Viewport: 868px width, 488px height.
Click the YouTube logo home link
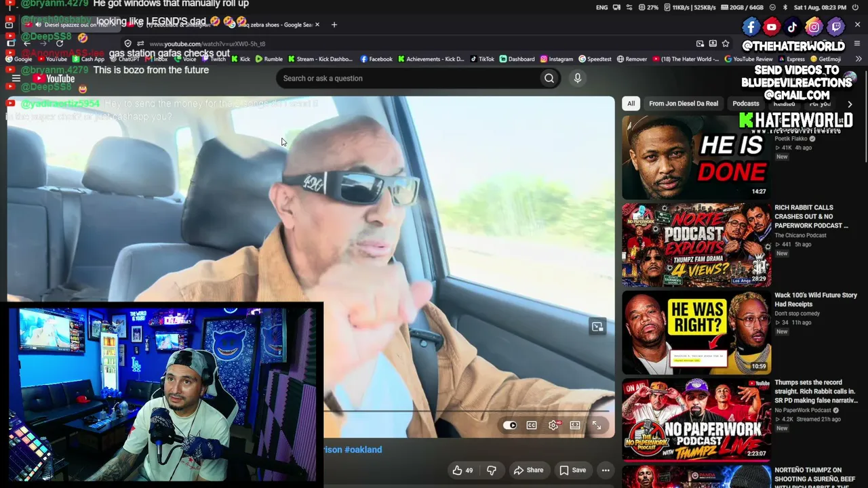[x=54, y=79]
